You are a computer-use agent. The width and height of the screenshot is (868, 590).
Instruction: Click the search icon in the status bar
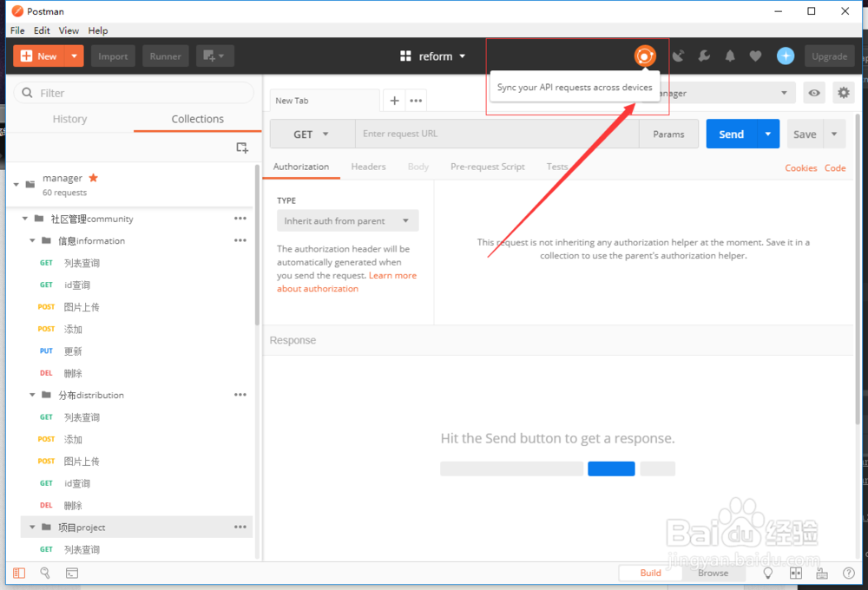45,573
